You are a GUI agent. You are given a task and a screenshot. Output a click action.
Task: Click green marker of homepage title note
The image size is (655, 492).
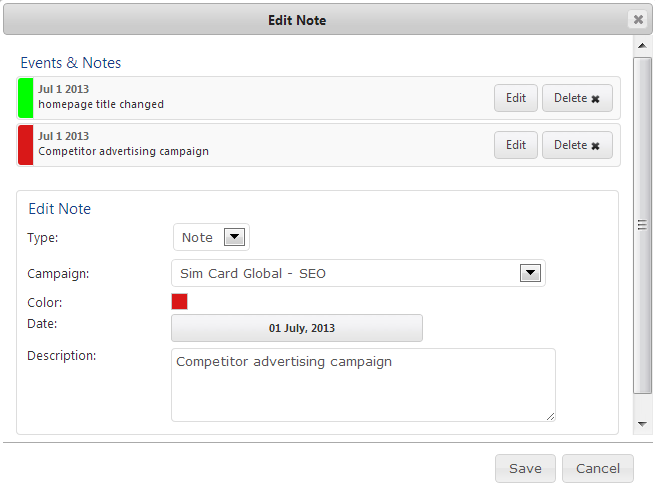tap(26, 98)
